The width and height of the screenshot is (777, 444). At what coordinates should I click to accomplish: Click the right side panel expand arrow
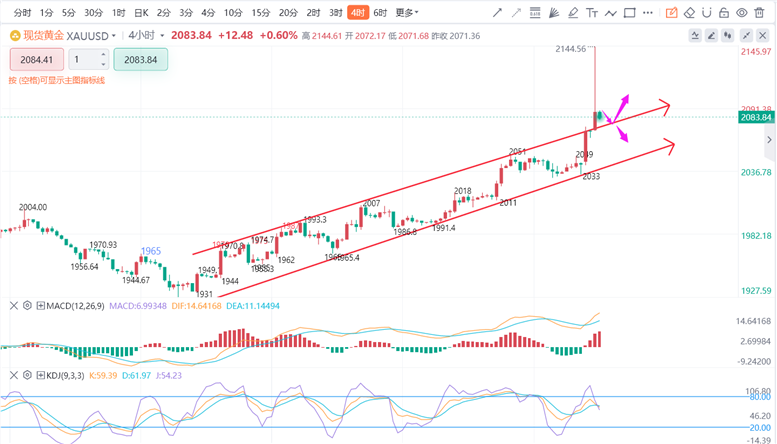[x=768, y=140]
